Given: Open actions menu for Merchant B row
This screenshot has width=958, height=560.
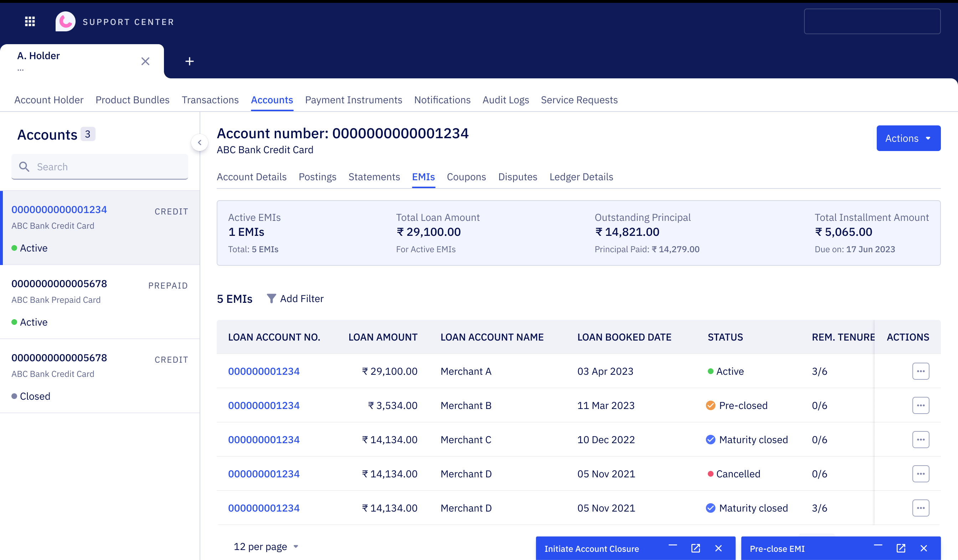Looking at the screenshot, I should [920, 405].
